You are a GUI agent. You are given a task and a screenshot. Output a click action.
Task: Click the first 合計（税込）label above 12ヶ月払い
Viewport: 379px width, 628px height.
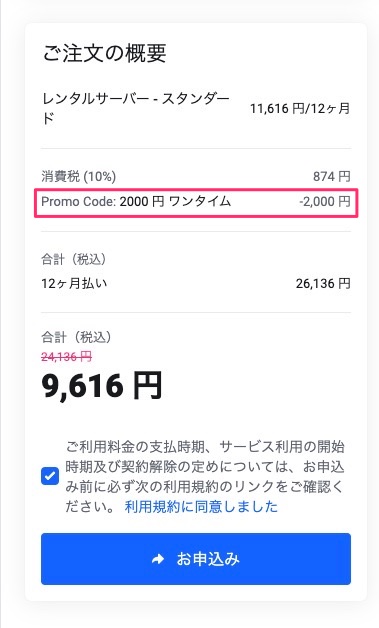[74, 259]
